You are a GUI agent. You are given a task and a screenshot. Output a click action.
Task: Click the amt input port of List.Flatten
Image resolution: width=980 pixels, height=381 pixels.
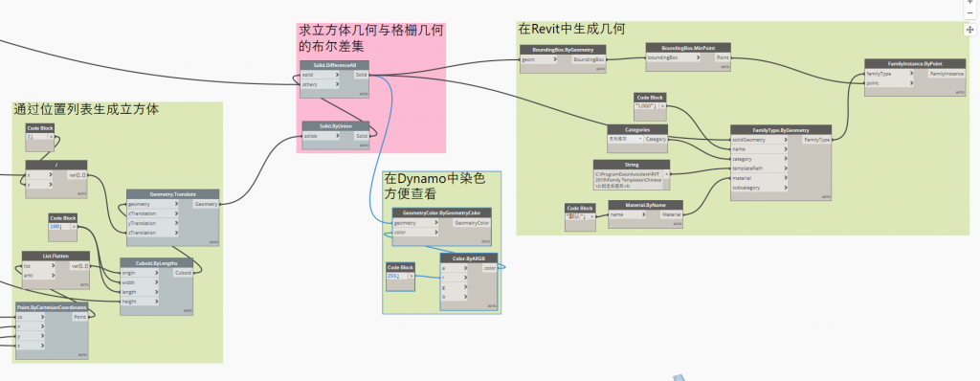click(38, 276)
